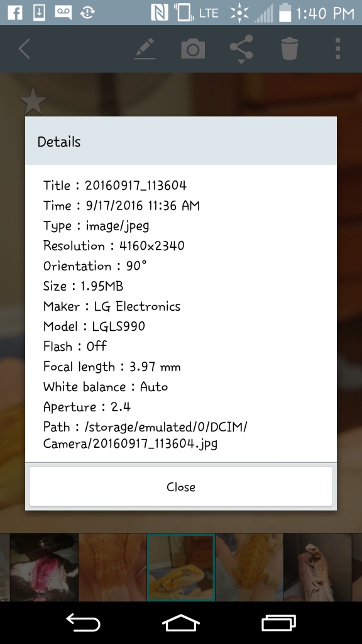Select the highlighted bearded dragon thumbnail

point(181,568)
